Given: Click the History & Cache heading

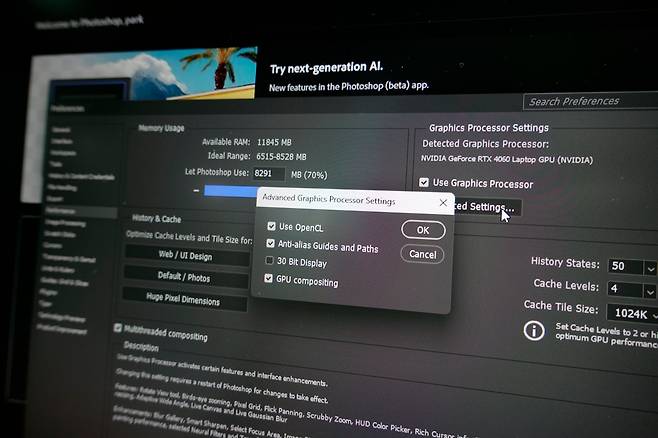Looking at the screenshot, I should pyautogui.click(x=157, y=218).
